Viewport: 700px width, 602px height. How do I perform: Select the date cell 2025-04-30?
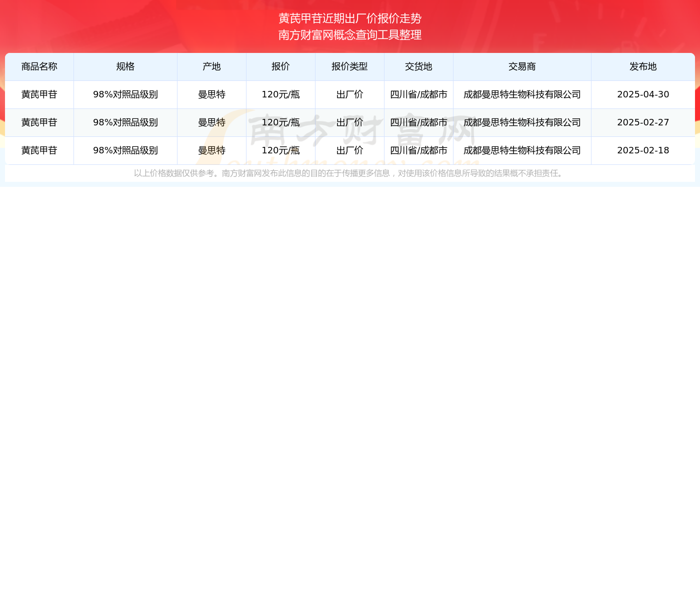pos(643,94)
